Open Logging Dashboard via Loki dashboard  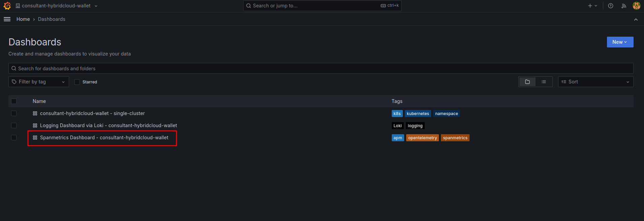pyautogui.click(x=108, y=125)
